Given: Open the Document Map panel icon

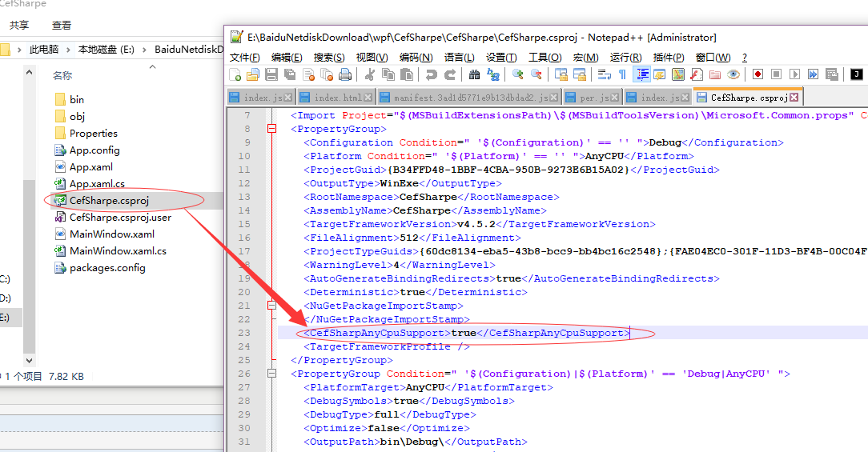Looking at the screenshot, I should [x=678, y=74].
